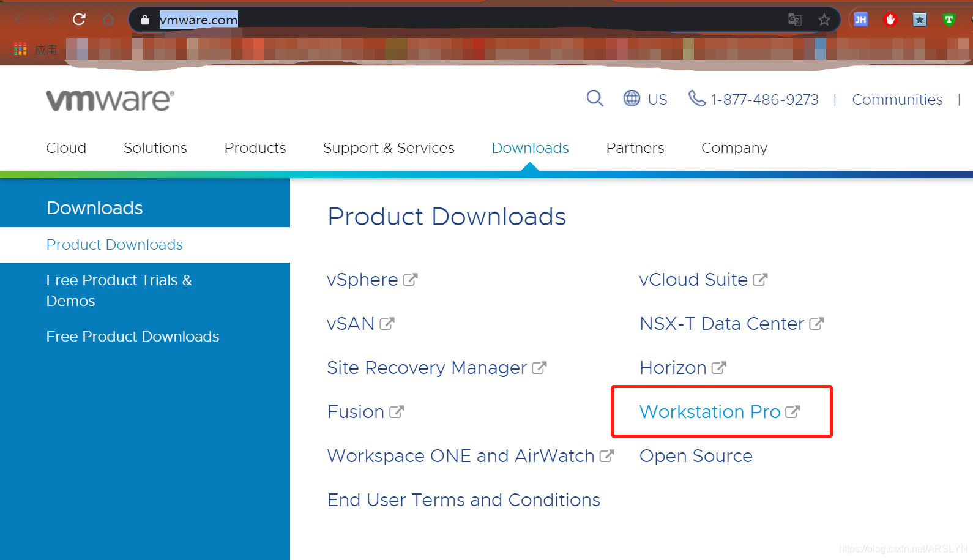973x560 pixels.
Task: Open the Support & Services menu
Action: point(389,148)
